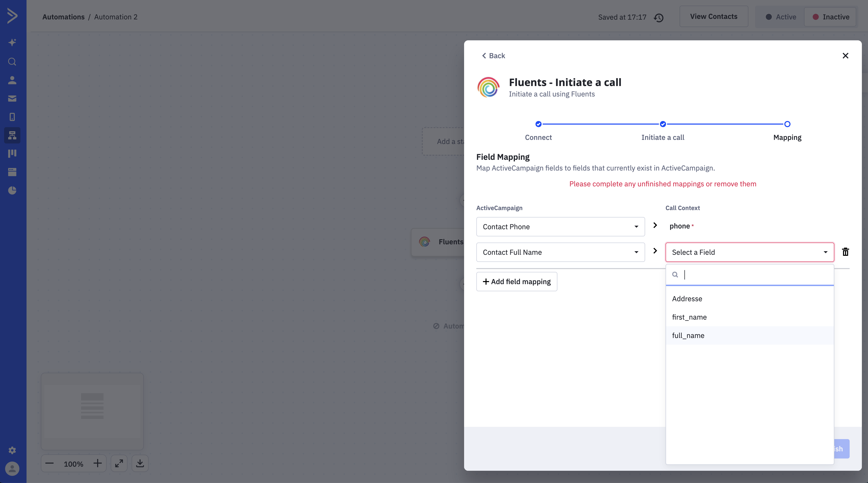
Task: Set the automation status to Inactive
Action: tap(830, 17)
